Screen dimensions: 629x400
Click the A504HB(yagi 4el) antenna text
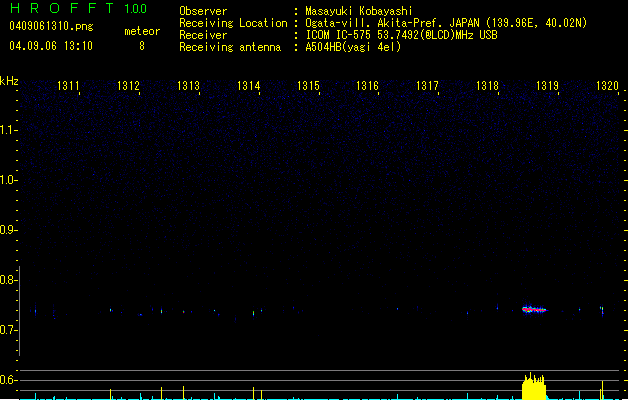(x=353, y=47)
